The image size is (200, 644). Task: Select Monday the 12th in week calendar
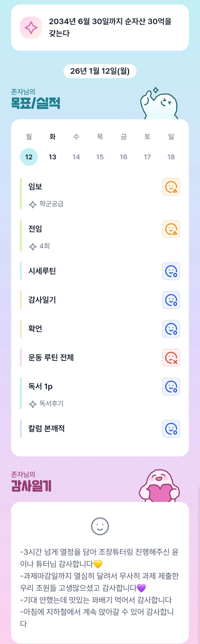tap(29, 157)
